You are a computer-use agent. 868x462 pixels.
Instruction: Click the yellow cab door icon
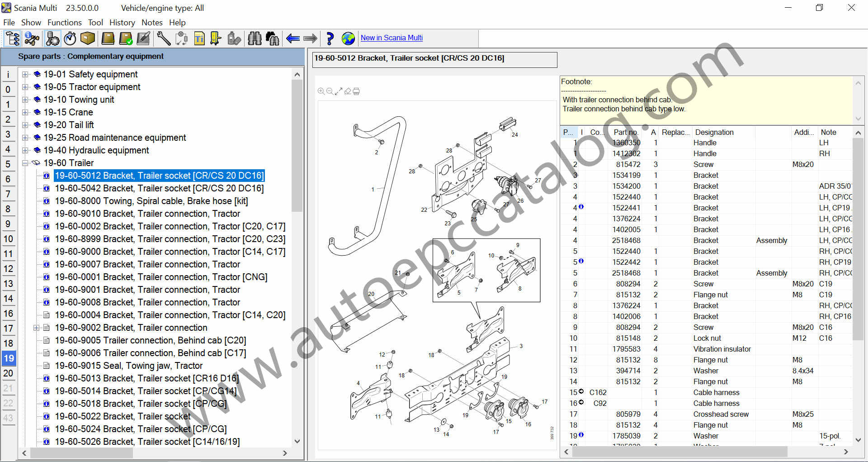click(x=216, y=38)
